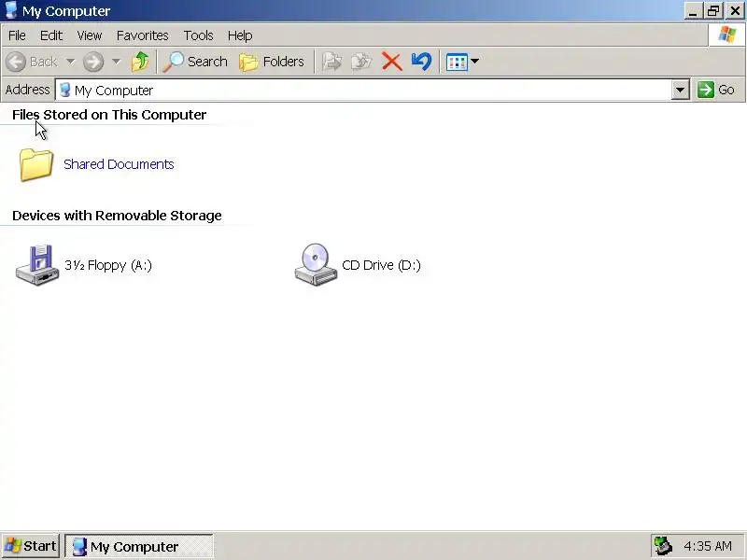The width and height of the screenshot is (747, 560).
Task: Open the Favorites menu
Action: pyautogui.click(x=143, y=35)
